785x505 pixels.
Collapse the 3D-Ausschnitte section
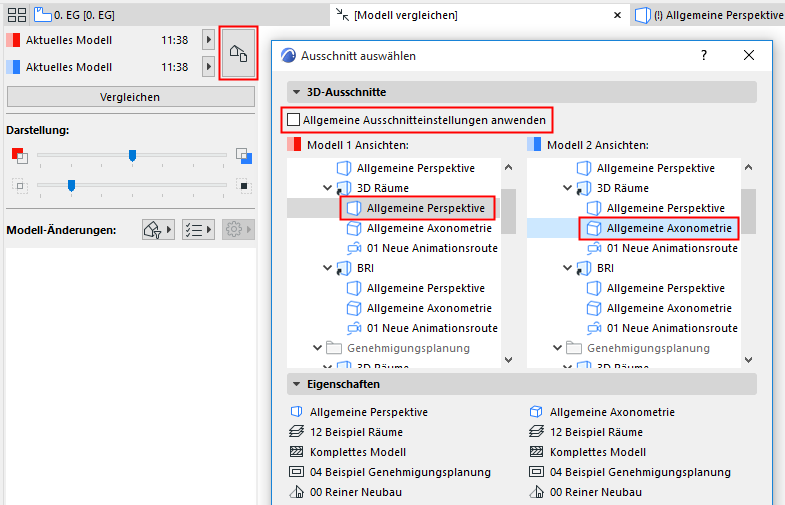(296, 92)
